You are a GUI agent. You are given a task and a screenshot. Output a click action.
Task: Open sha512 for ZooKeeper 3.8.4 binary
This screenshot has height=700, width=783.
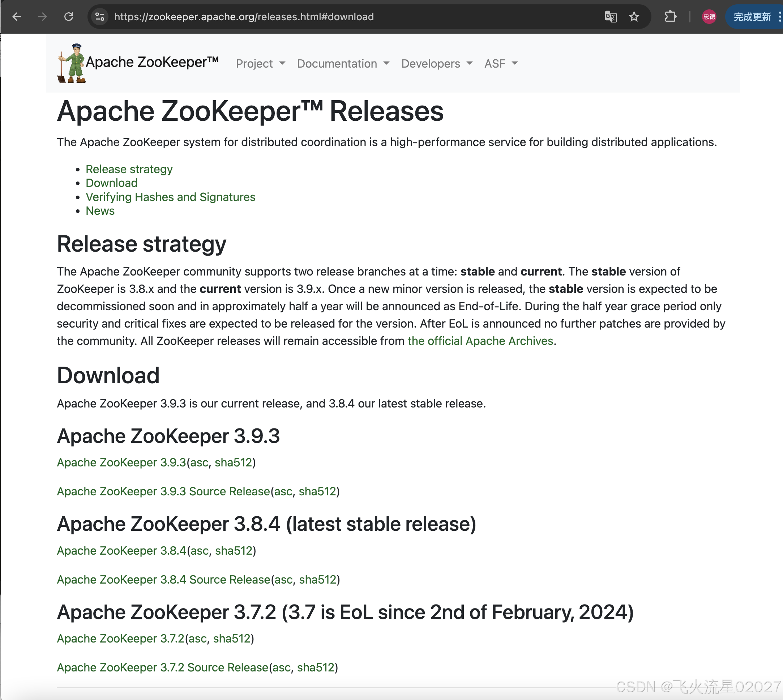[x=234, y=551]
